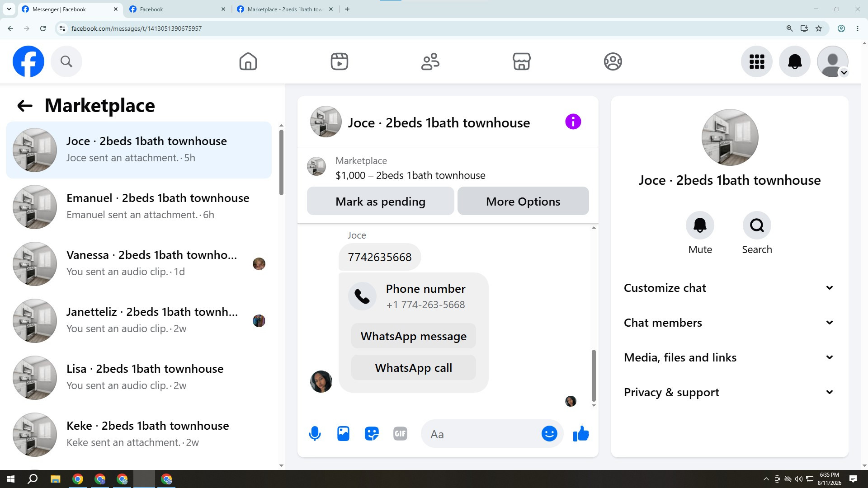Image resolution: width=868 pixels, height=488 pixels.
Task: Choose a sticker
Action: click(372, 434)
